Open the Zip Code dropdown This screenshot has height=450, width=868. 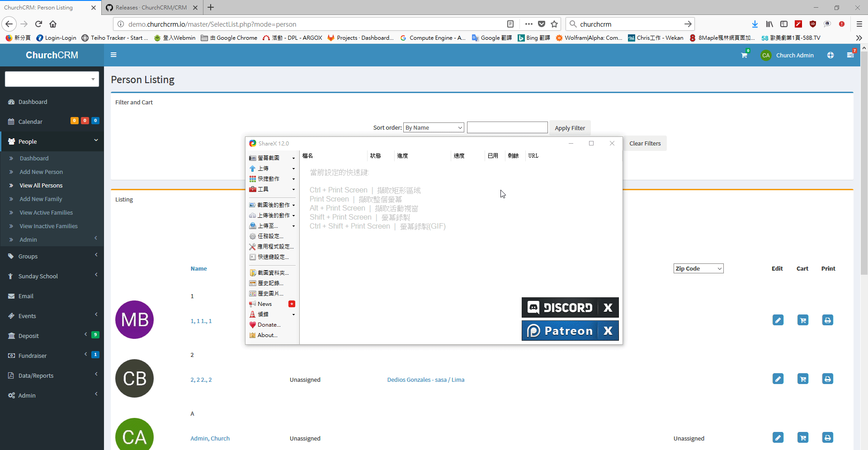[698, 268]
